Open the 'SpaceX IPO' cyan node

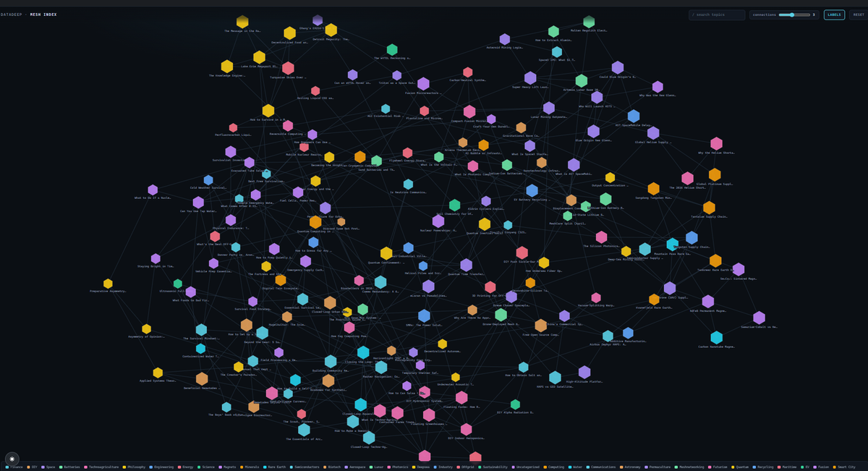coord(557,52)
